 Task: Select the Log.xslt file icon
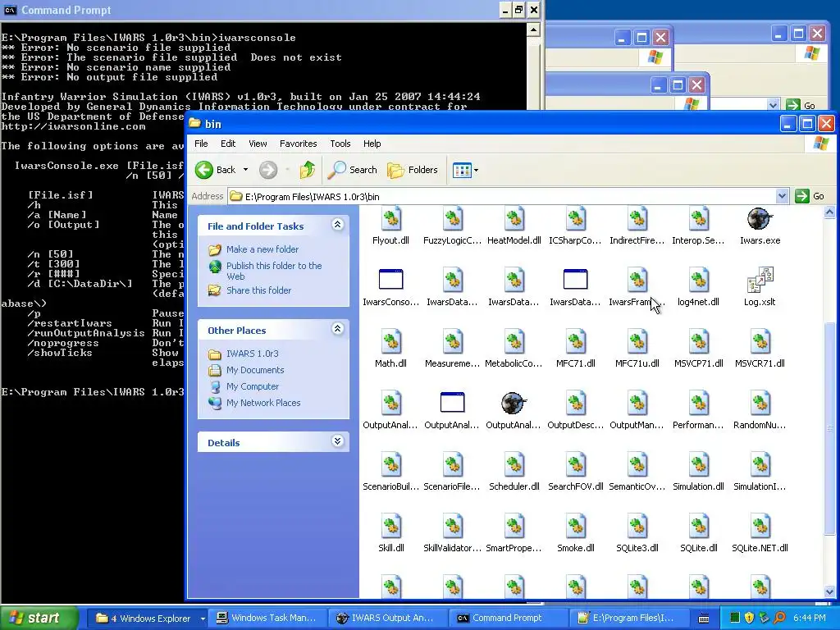tap(760, 280)
